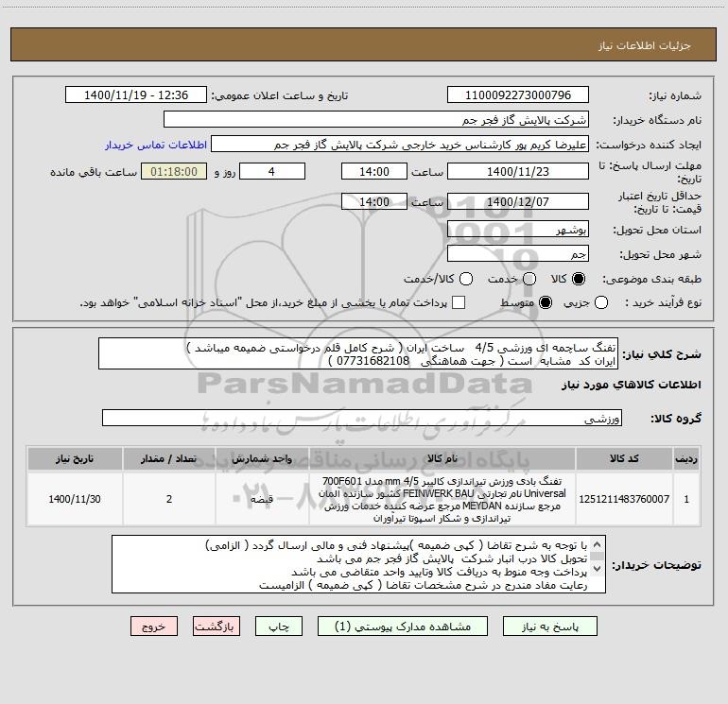Click unit cell قبضه
The image size is (728, 704).
(262, 499)
